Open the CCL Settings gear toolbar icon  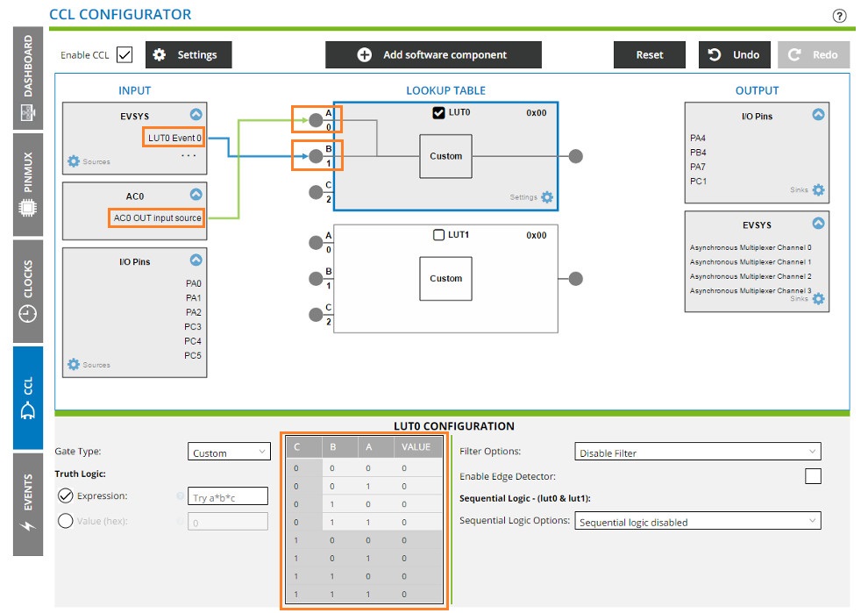160,54
